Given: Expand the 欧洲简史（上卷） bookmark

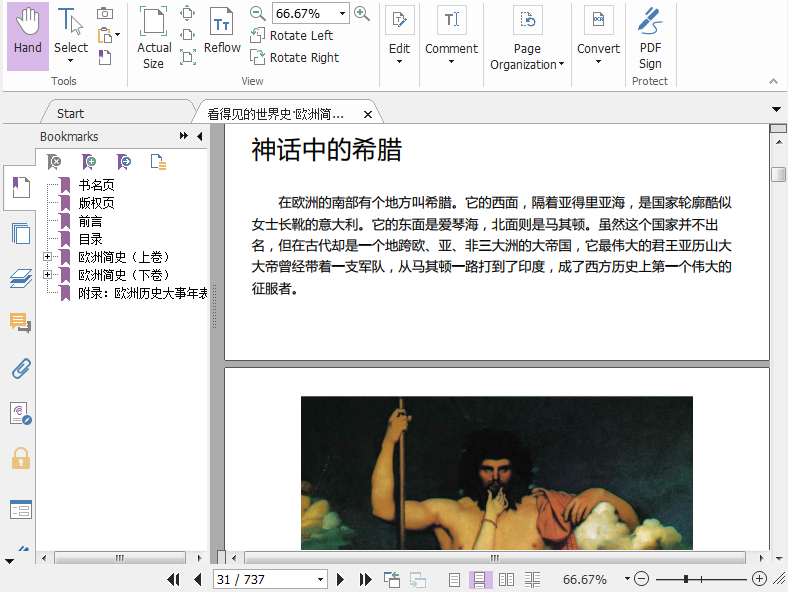Looking at the screenshot, I should click(x=47, y=257).
